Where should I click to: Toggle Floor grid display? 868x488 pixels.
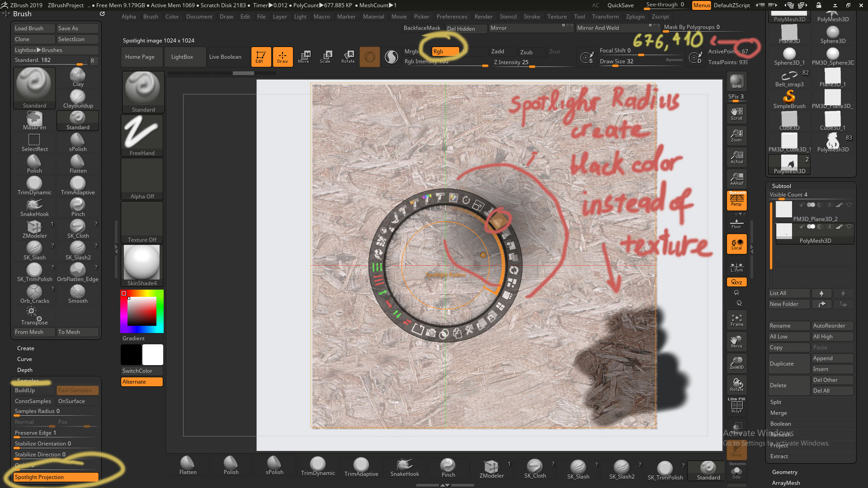736,223
